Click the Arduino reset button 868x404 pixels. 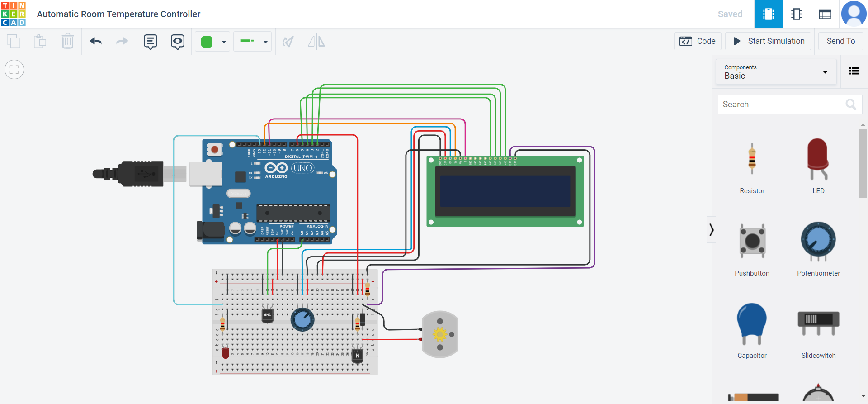(215, 149)
